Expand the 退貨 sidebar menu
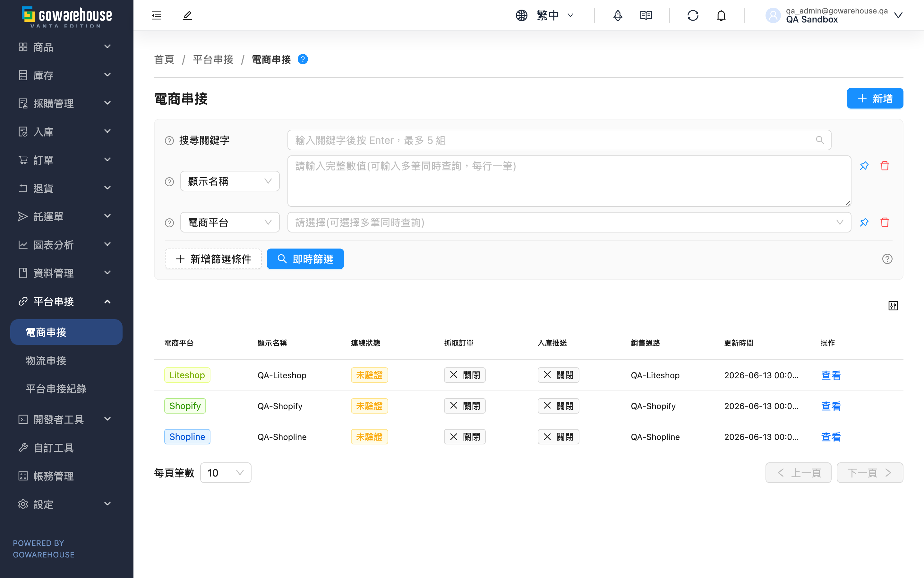Image resolution: width=924 pixels, height=578 pixels. point(66,188)
